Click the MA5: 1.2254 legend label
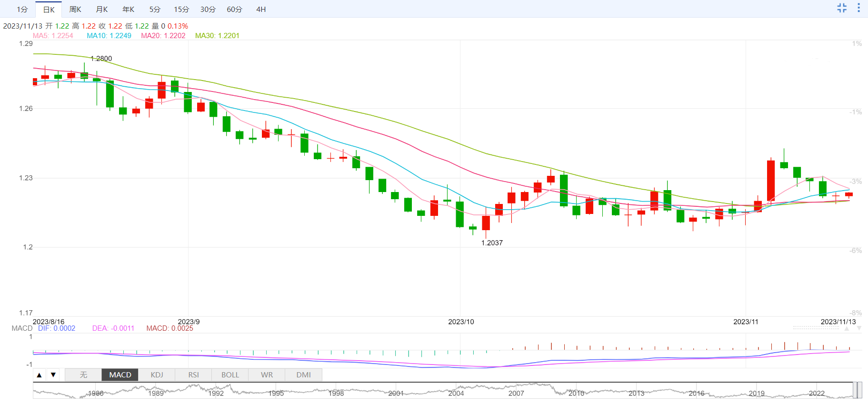This screenshot has height=416, width=868. click(53, 36)
